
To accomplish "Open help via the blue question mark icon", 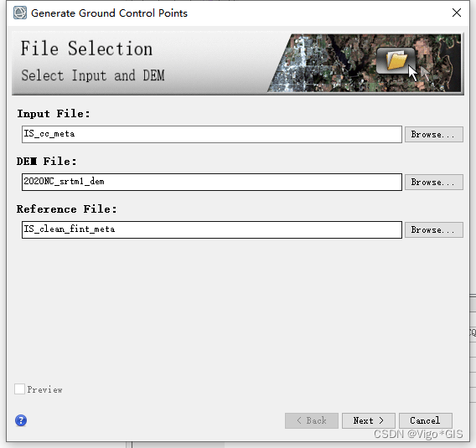I will [21, 420].
